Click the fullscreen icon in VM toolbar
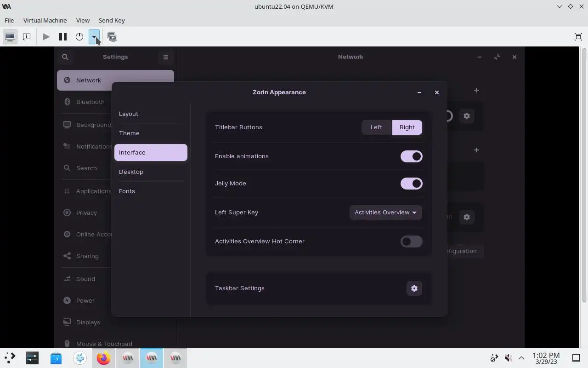 click(x=578, y=37)
